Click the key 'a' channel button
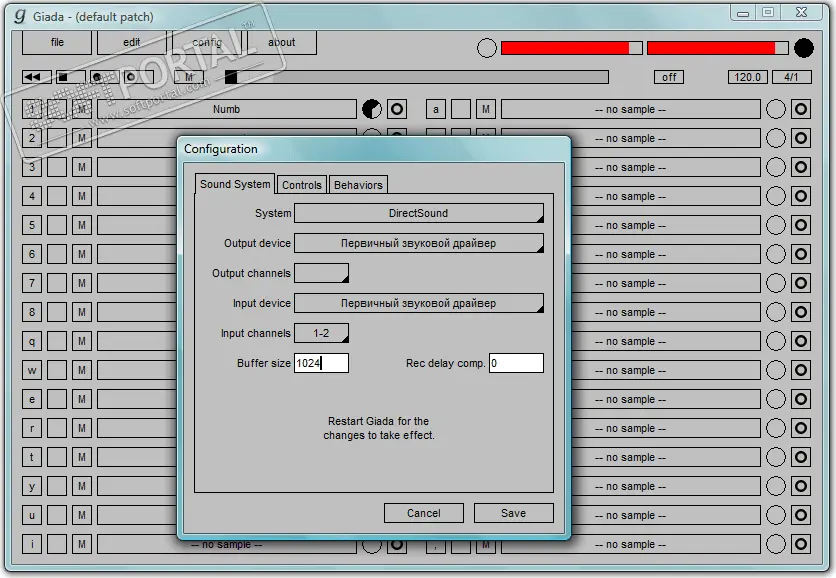This screenshot has width=836, height=578. pyautogui.click(x=436, y=109)
